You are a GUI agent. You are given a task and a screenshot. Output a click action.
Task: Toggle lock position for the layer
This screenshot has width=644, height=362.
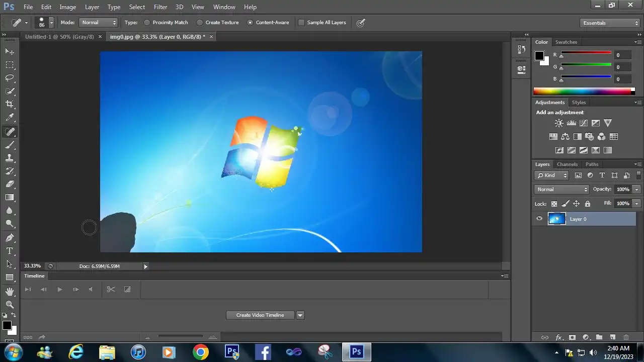[576, 204]
